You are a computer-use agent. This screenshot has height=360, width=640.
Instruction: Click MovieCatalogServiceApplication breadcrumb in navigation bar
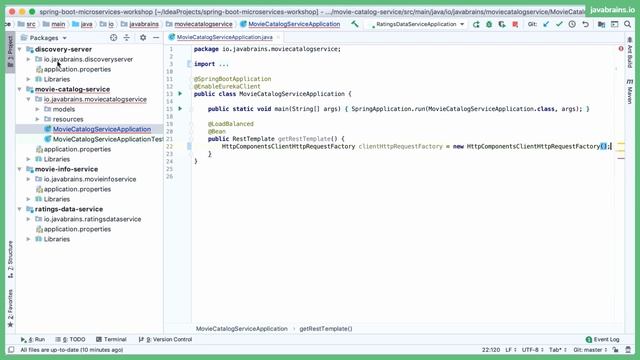pos(290,24)
